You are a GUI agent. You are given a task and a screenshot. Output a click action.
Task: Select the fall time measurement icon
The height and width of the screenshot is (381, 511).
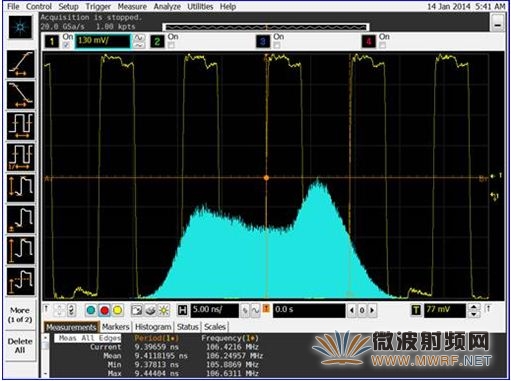tap(21, 95)
